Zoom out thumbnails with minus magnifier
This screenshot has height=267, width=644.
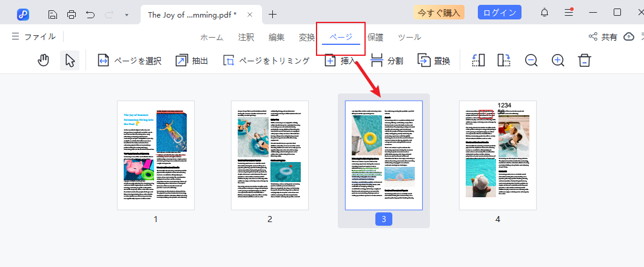(x=531, y=61)
